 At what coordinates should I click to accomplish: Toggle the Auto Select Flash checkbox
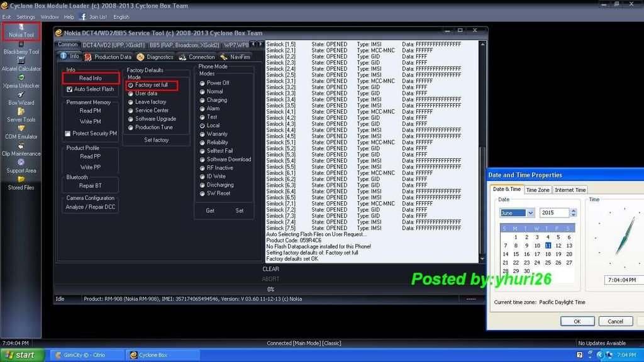point(69,89)
